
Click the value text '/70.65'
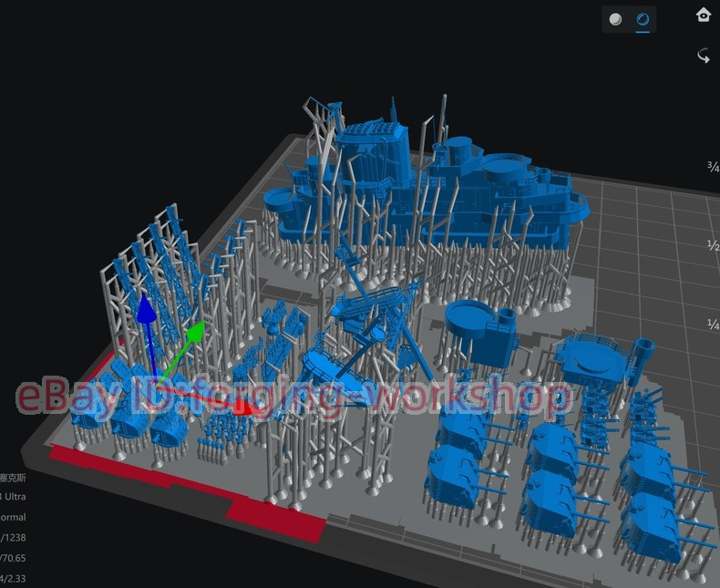point(13,558)
